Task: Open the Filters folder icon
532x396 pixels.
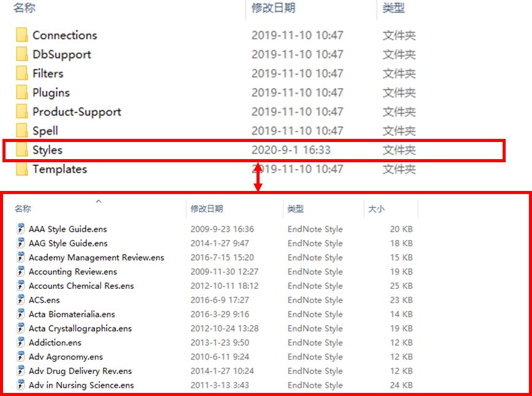Action: pyautogui.click(x=22, y=73)
